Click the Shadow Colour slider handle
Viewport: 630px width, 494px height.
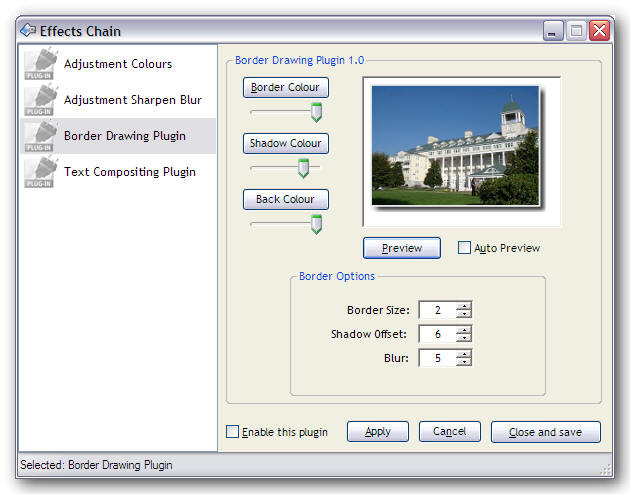(x=304, y=168)
